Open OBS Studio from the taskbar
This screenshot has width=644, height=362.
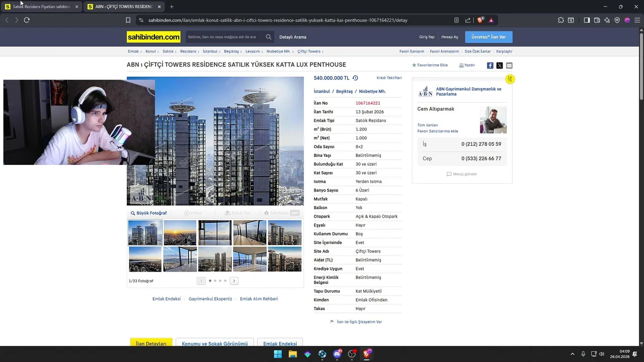(352, 354)
